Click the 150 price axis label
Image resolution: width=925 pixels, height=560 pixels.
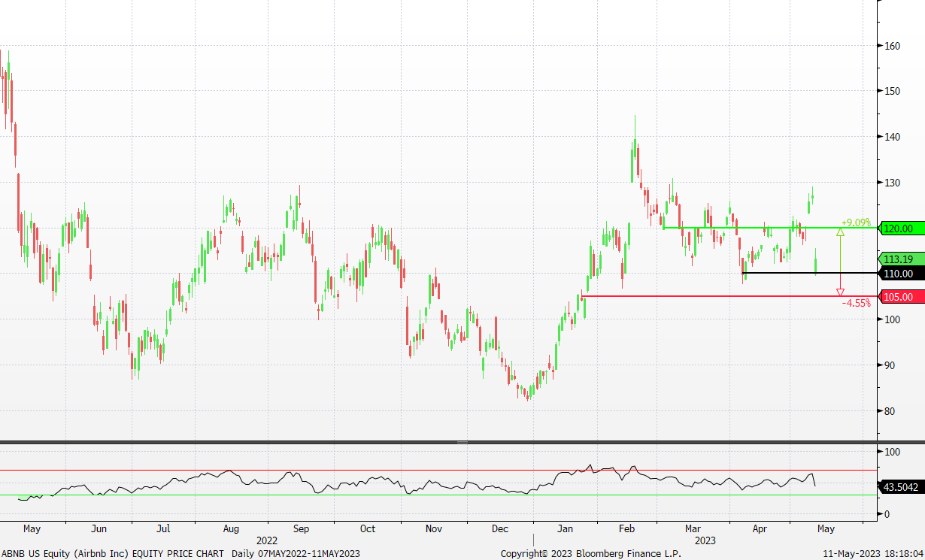click(892, 91)
